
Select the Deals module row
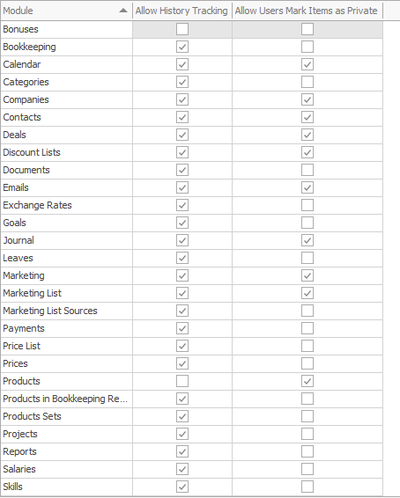[192, 135]
